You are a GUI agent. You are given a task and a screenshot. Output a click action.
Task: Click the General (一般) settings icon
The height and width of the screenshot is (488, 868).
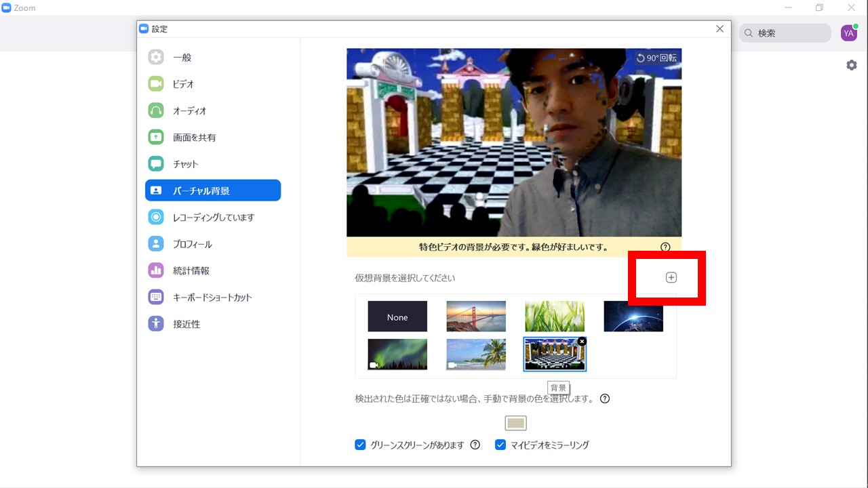(x=156, y=58)
